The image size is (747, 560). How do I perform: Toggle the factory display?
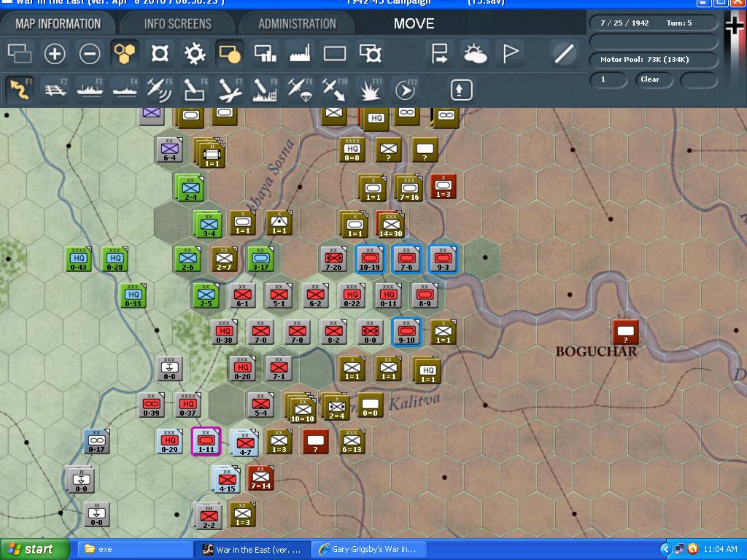click(300, 53)
